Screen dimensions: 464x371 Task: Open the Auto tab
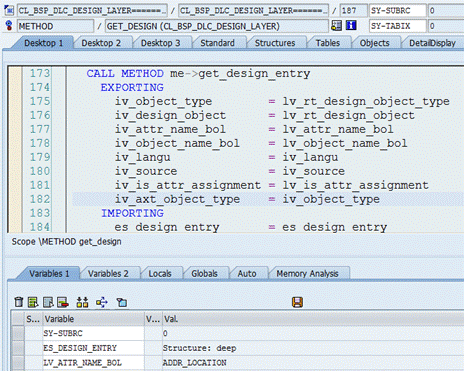tap(247, 274)
